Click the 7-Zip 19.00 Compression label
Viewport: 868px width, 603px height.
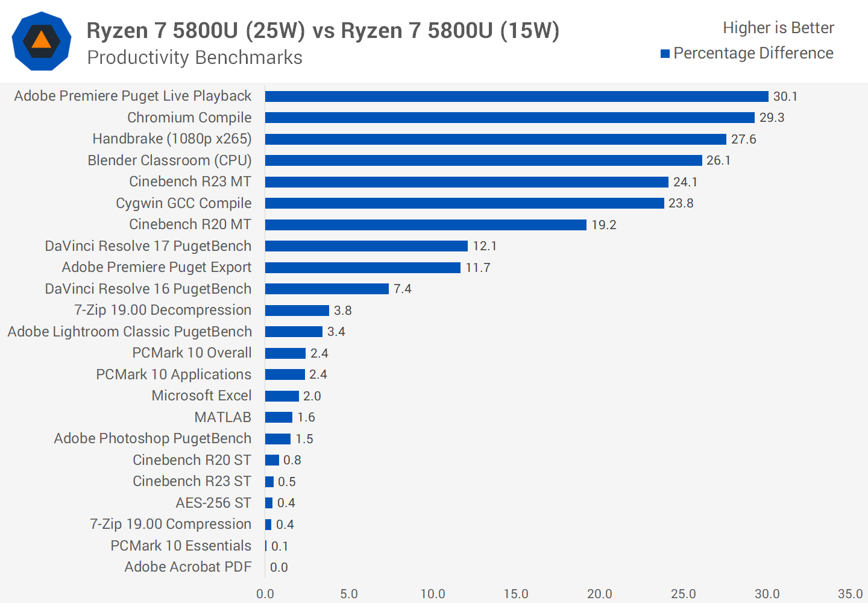tap(171, 524)
